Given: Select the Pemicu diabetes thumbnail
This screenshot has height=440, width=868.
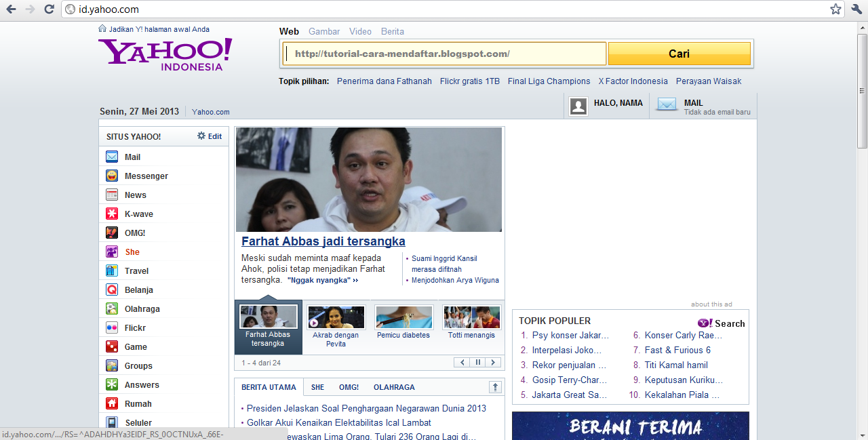Looking at the screenshot, I should point(403,317).
